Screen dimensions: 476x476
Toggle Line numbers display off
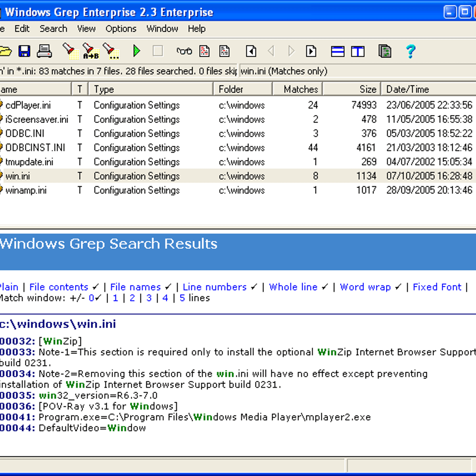tap(214, 287)
